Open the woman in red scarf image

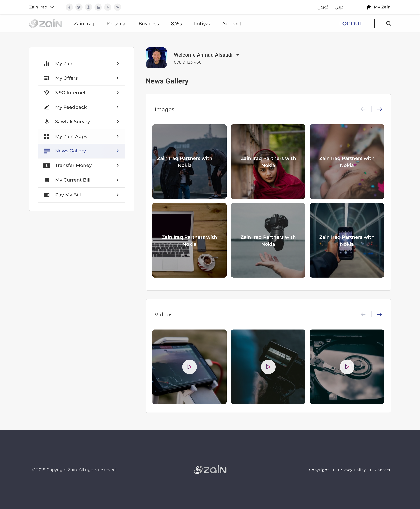coord(268,161)
